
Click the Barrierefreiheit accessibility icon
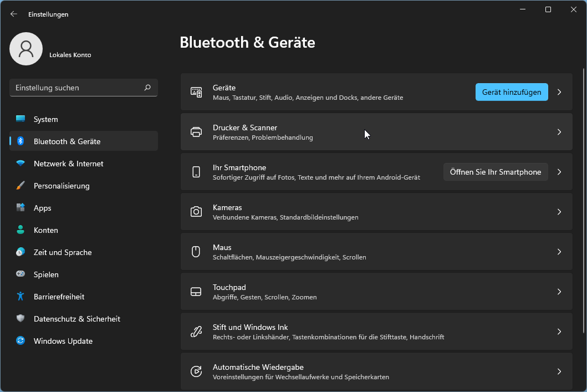(x=21, y=297)
